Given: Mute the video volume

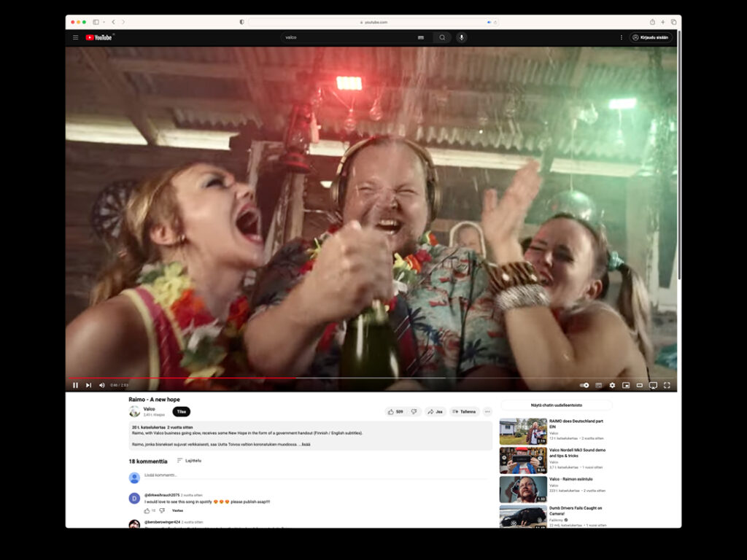Looking at the screenshot, I should [x=102, y=385].
